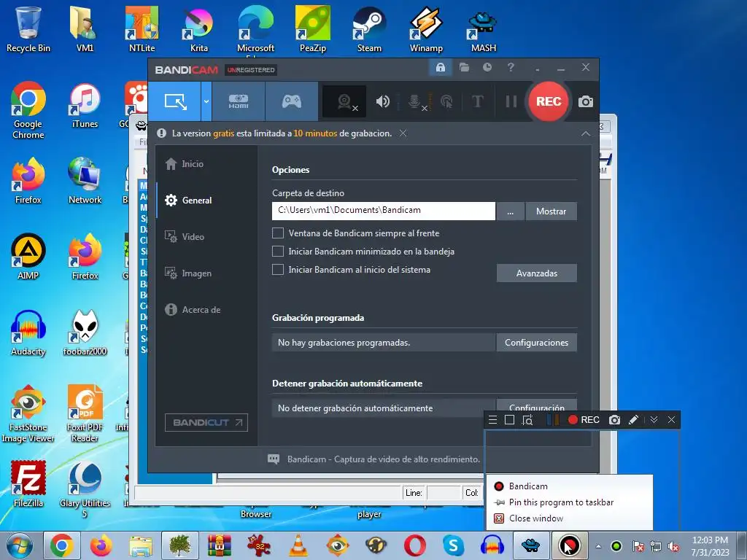The image size is (747, 560).
Task: Choose Close window in jump list
Action: (x=569, y=518)
